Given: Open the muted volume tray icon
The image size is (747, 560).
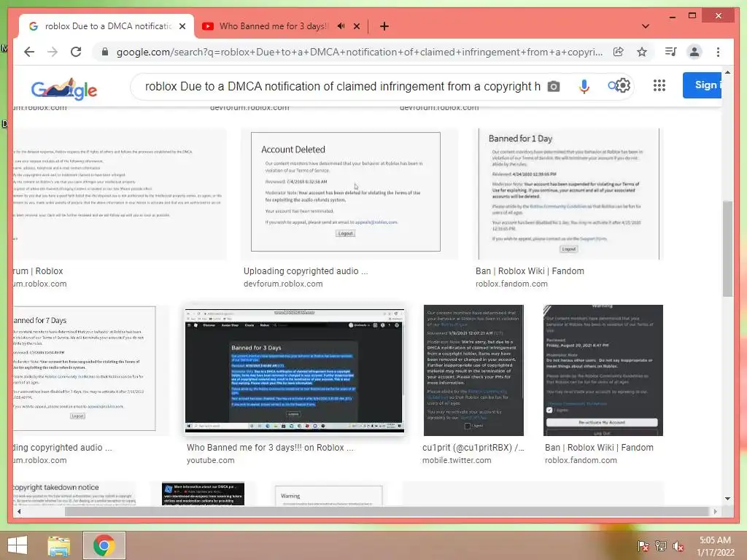Looking at the screenshot, I should pos(678,545).
